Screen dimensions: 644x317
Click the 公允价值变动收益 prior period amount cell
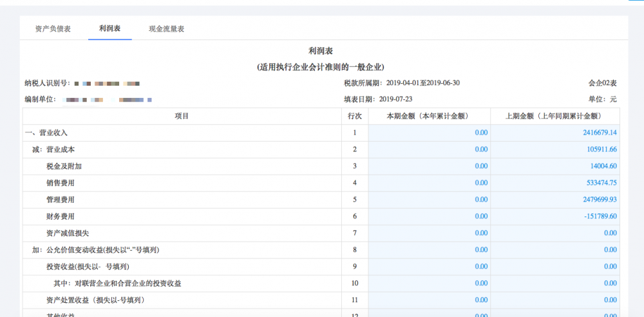(554, 250)
